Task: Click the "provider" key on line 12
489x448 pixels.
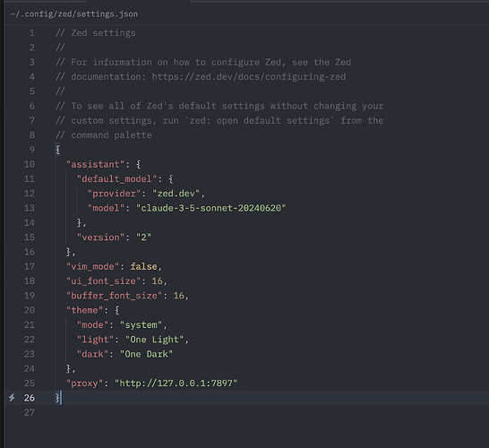Action: tap(114, 194)
